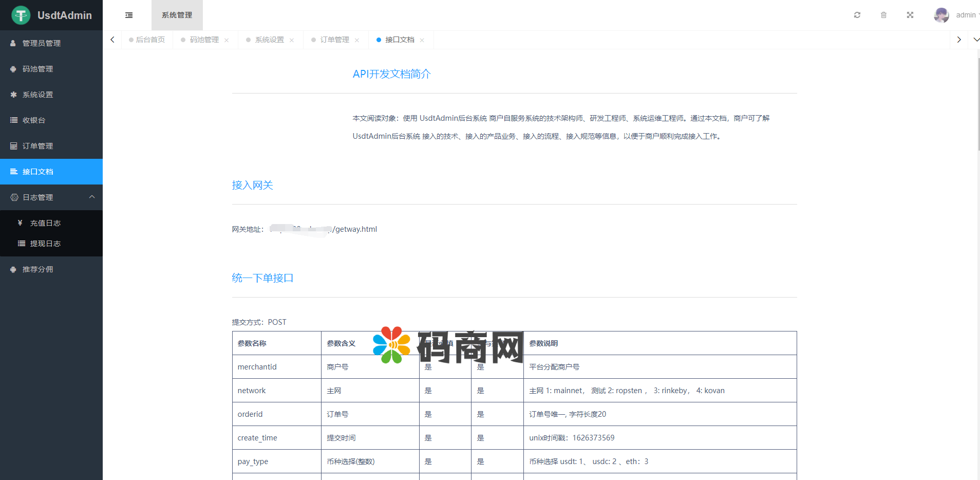Open 充值日志 in the sidebar
Image resolution: width=980 pixels, height=480 pixels.
45,223
